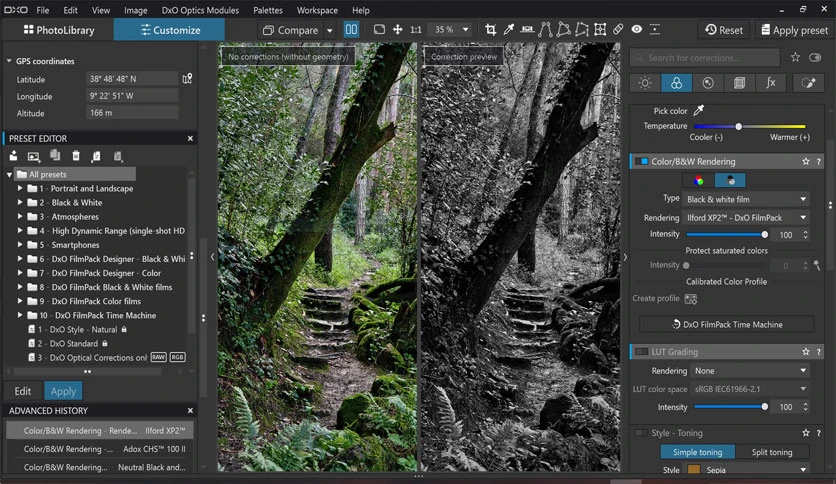Expand the 2 - Black & White preset folder
This screenshot has width=836, height=484.
tap(20, 203)
